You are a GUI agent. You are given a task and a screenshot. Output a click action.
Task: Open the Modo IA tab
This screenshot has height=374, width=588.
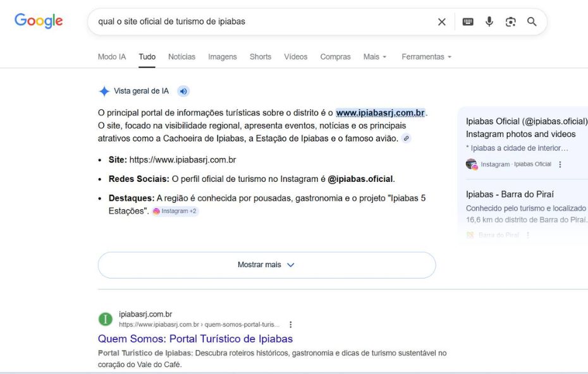tap(112, 57)
